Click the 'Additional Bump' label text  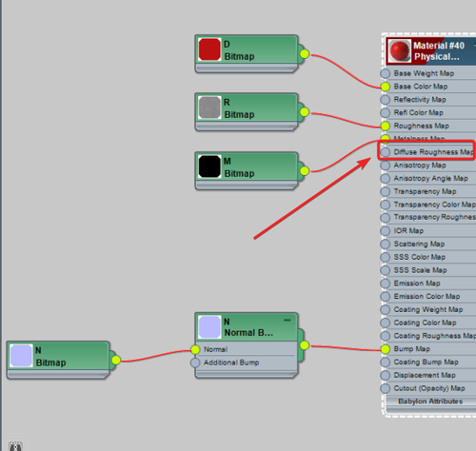point(231,363)
